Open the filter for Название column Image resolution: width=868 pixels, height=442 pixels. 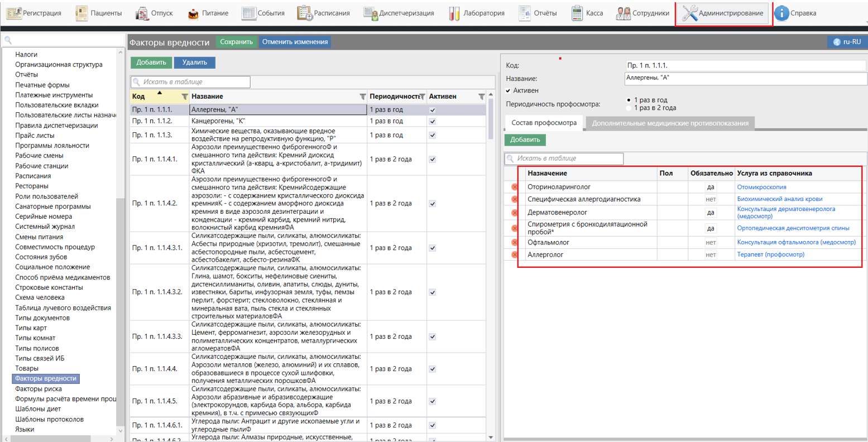[363, 97]
